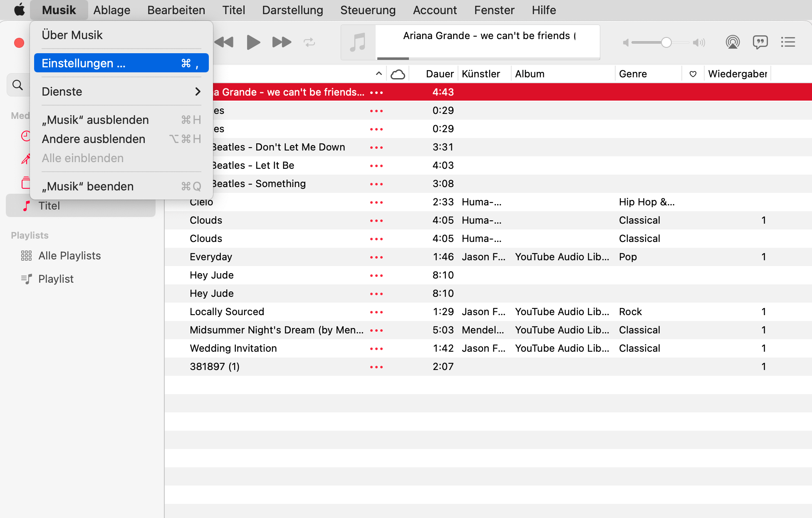Viewport: 812px width, 518px height.
Task: Click the AirPlay audio output icon
Action: (x=733, y=42)
